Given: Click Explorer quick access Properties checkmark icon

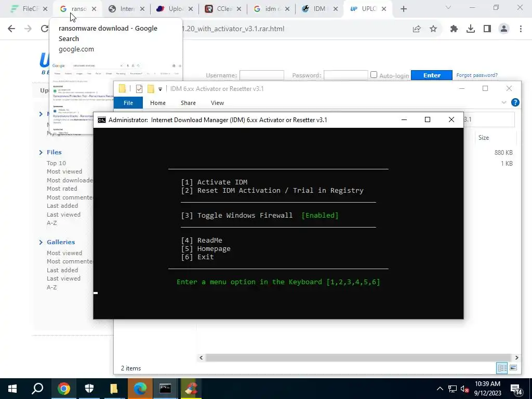Looking at the screenshot, I should [139, 89].
